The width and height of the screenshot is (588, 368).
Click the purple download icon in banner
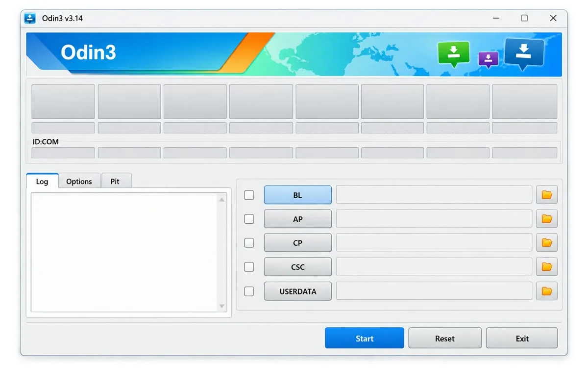point(488,60)
